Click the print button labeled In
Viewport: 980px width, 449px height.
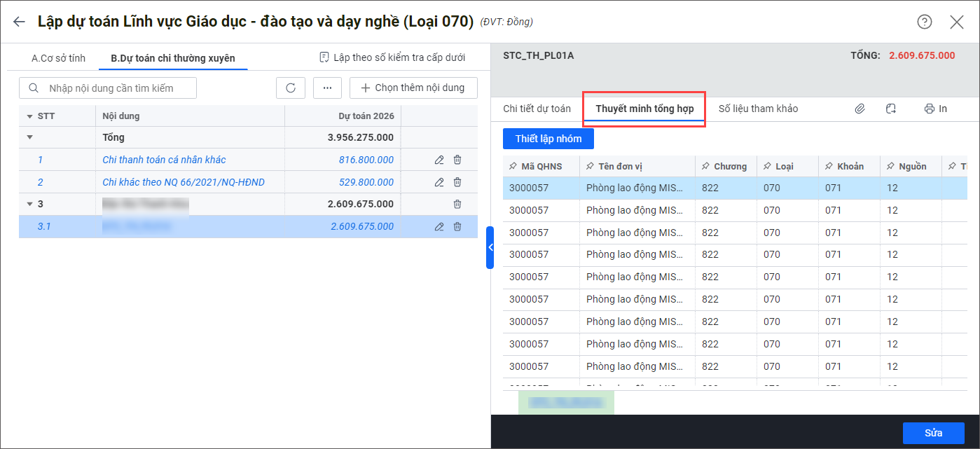click(x=935, y=109)
